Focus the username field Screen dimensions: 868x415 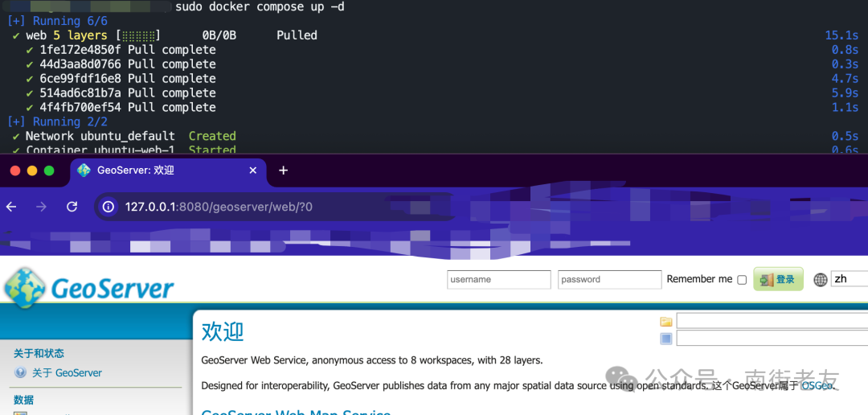499,279
